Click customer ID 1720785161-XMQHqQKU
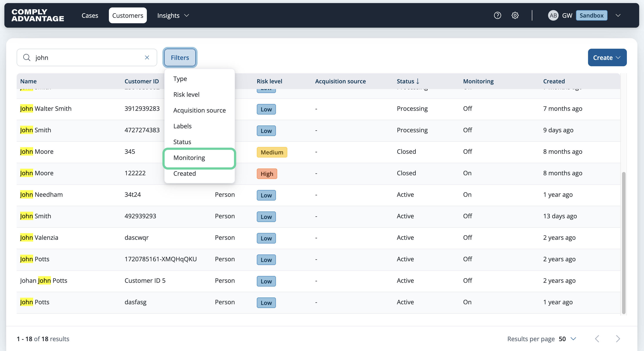644x351 pixels. [160, 259]
